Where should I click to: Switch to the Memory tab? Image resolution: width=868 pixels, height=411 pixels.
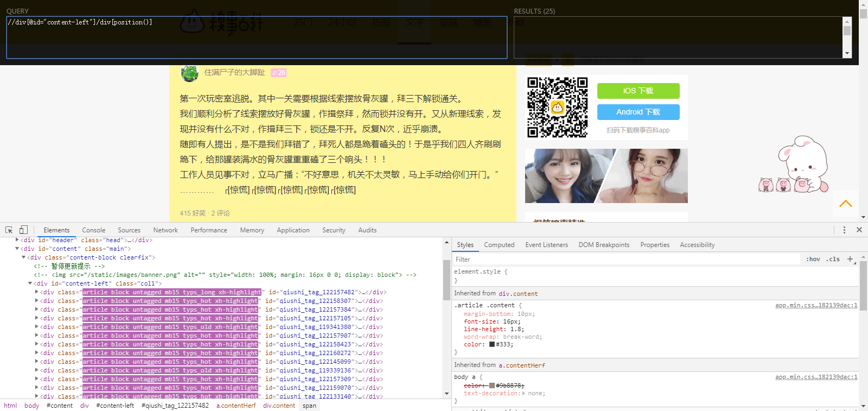pyautogui.click(x=252, y=230)
